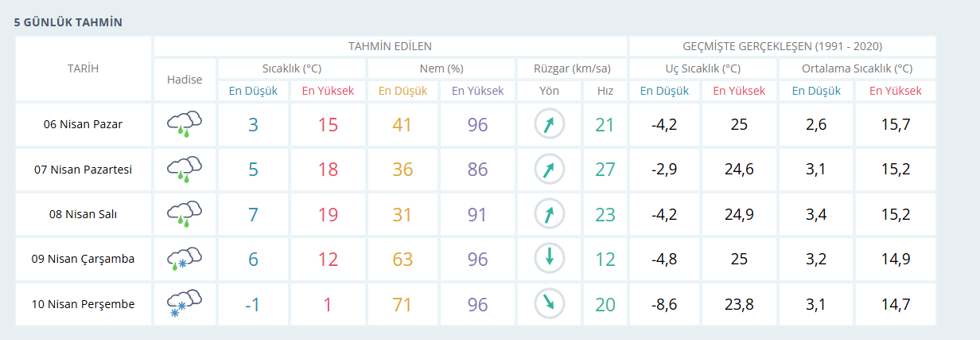Click the Ortalama Sıcaklık (°C) header
Screen dimensions: 980x340
point(857,68)
